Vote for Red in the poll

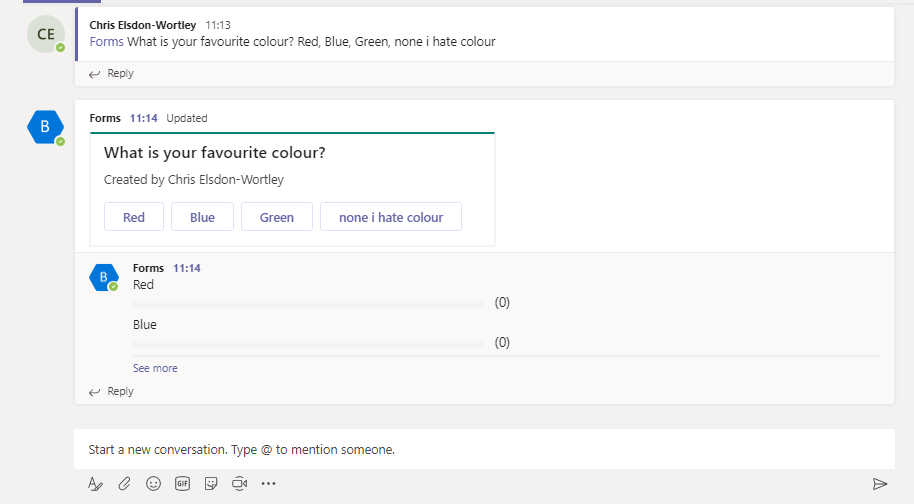coord(134,217)
